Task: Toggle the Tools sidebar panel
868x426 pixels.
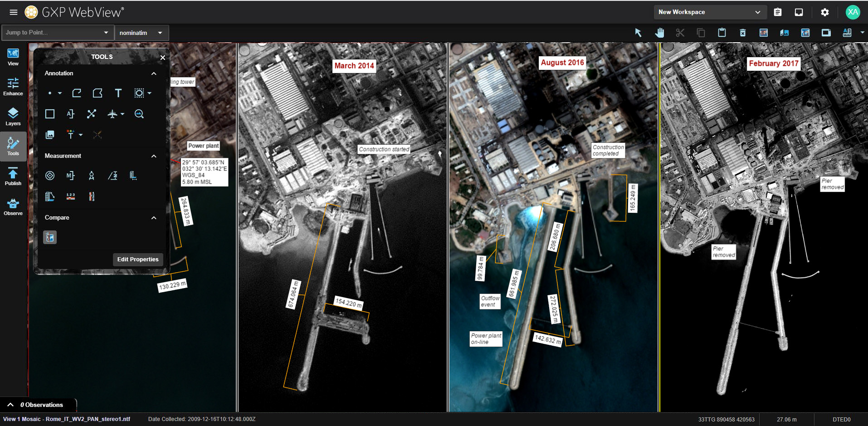Action: click(x=13, y=147)
